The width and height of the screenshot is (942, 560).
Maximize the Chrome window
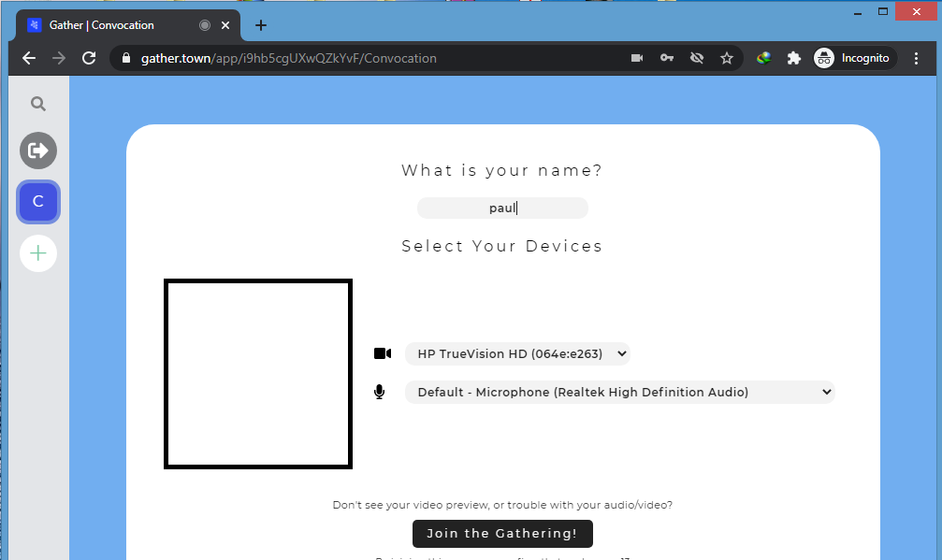pyautogui.click(x=883, y=11)
